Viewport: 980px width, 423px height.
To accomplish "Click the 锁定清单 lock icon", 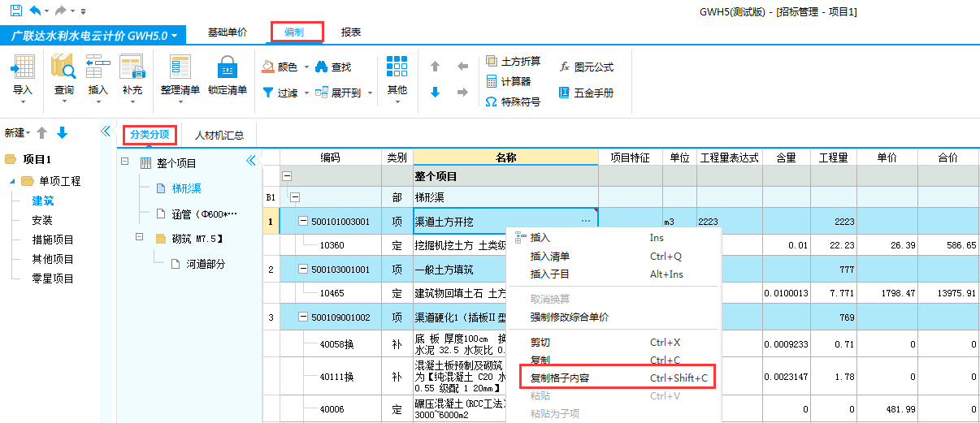I will click(228, 67).
